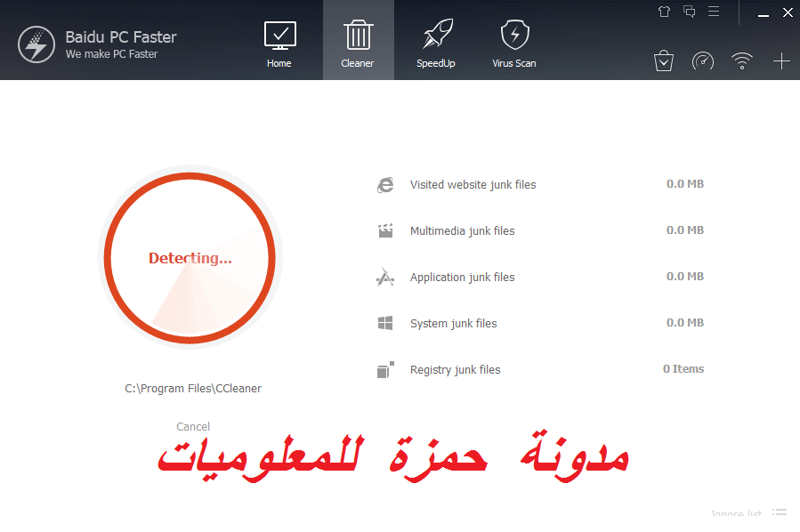Open the feedback chat icon

click(690, 12)
